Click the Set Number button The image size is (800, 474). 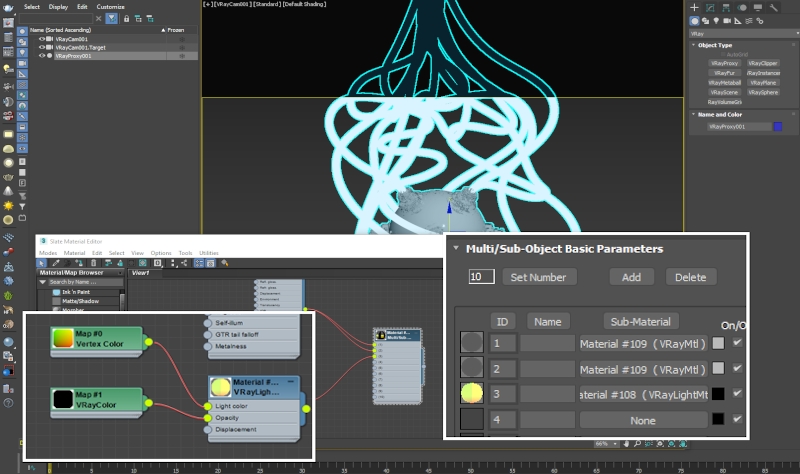coord(539,277)
